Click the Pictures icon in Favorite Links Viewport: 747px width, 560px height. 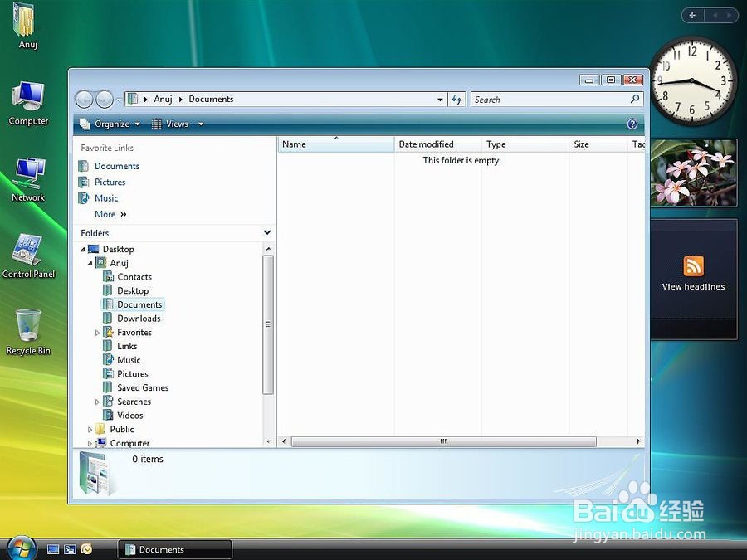[x=83, y=183]
